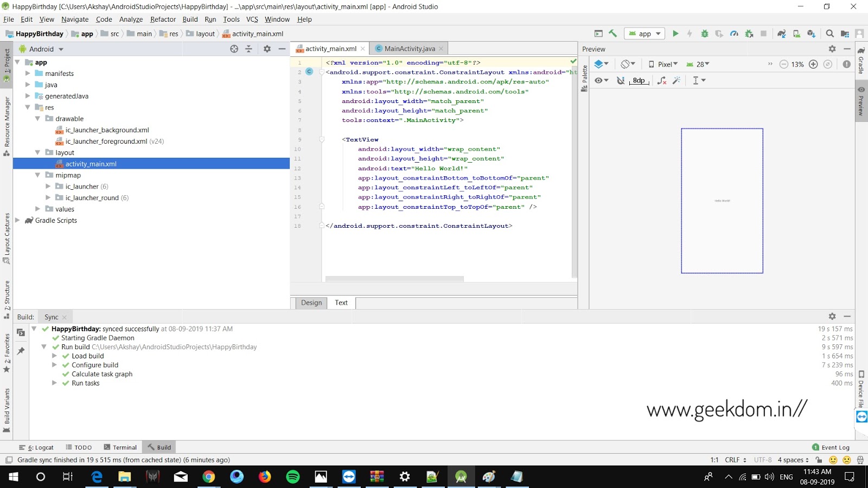Viewport: 868px width, 488px height.
Task: Toggle the Preview side tab
Action: (861, 101)
